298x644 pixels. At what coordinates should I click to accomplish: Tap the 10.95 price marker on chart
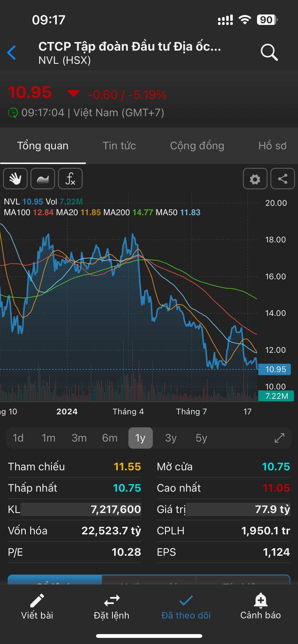275,369
